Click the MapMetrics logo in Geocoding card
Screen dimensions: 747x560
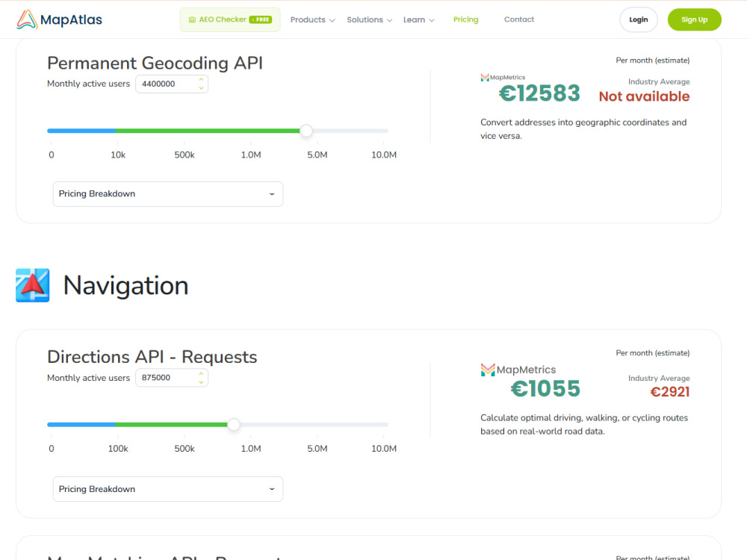click(x=503, y=77)
